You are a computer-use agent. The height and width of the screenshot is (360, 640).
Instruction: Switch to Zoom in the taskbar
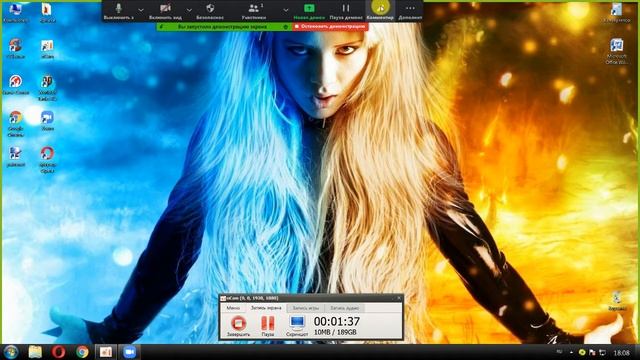click(129, 352)
